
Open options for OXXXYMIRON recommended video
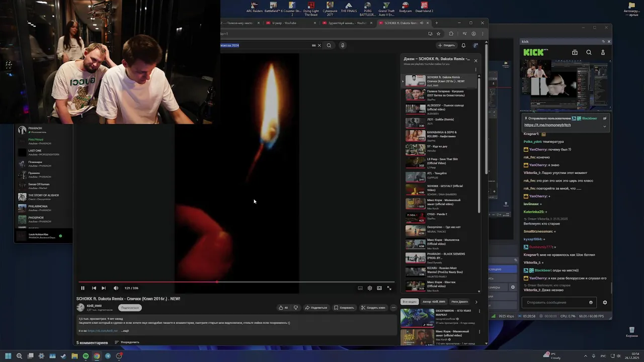pyautogui.click(x=479, y=311)
